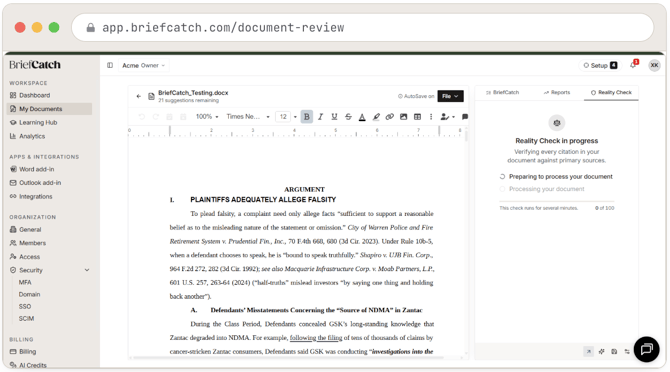The image size is (670, 372).
Task: Open Dashboard in the sidebar
Action: (x=49, y=95)
